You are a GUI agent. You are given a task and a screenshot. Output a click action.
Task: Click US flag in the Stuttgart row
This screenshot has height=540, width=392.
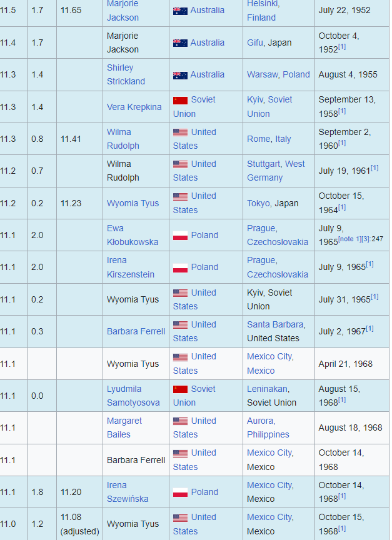[180, 164]
